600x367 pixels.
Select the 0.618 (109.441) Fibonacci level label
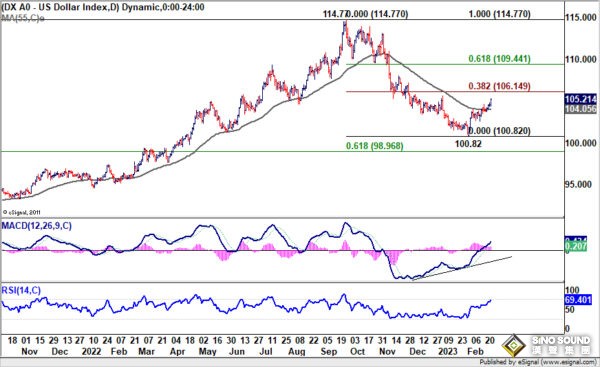click(x=499, y=59)
